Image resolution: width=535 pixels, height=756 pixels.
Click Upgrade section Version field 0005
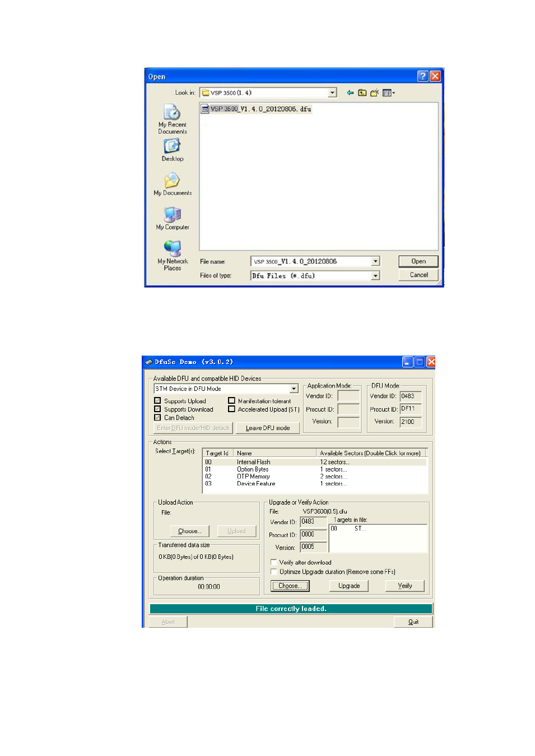[x=313, y=547]
